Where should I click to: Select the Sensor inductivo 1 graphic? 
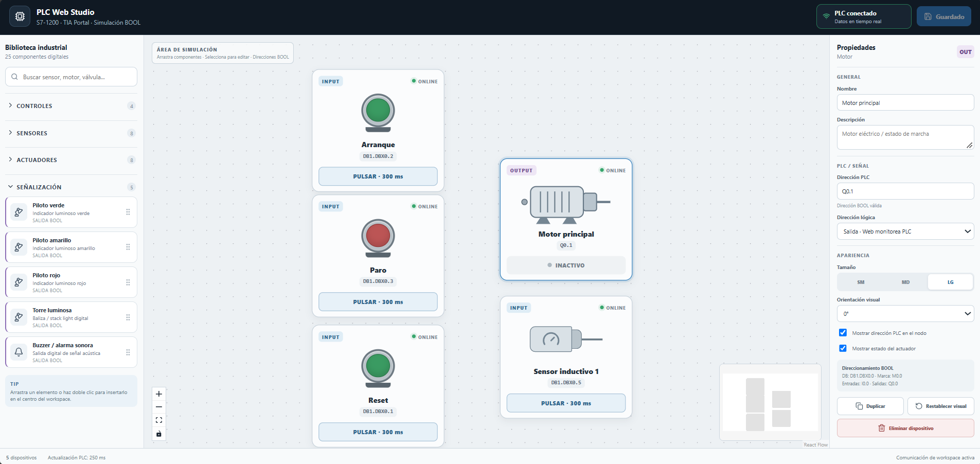click(566, 339)
